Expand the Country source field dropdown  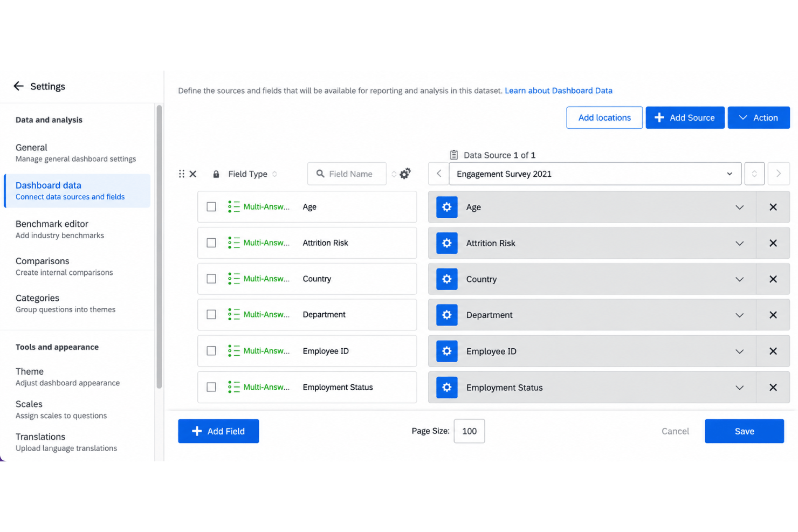739,280
